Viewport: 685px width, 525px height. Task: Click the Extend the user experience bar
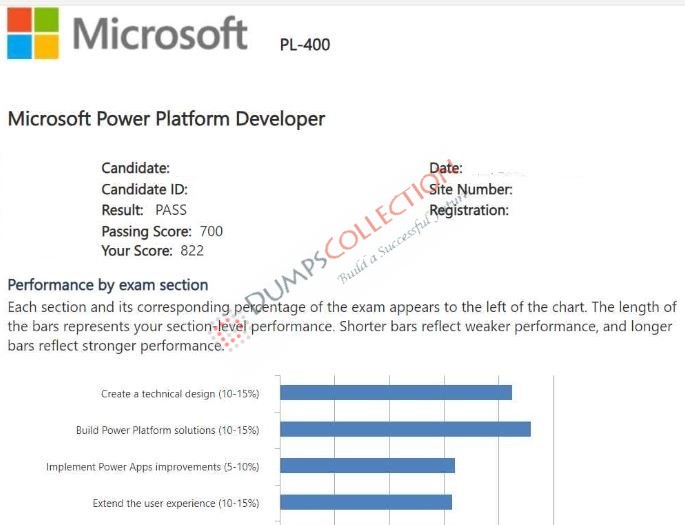[x=366, y=502]
